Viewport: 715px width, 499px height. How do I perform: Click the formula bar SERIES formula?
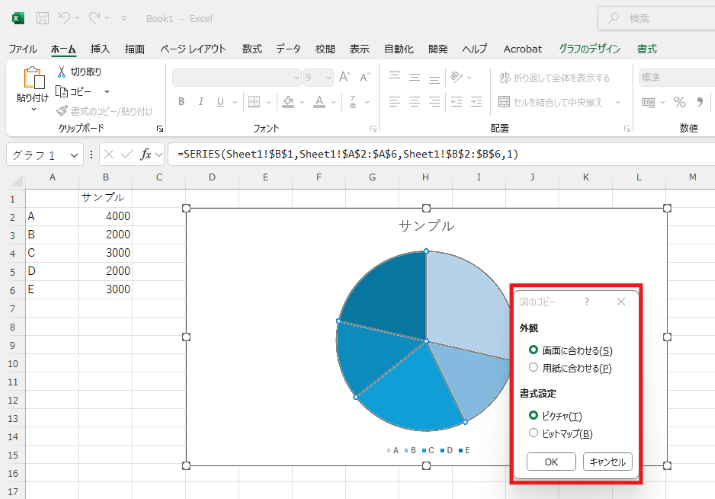tap(348, 154)
